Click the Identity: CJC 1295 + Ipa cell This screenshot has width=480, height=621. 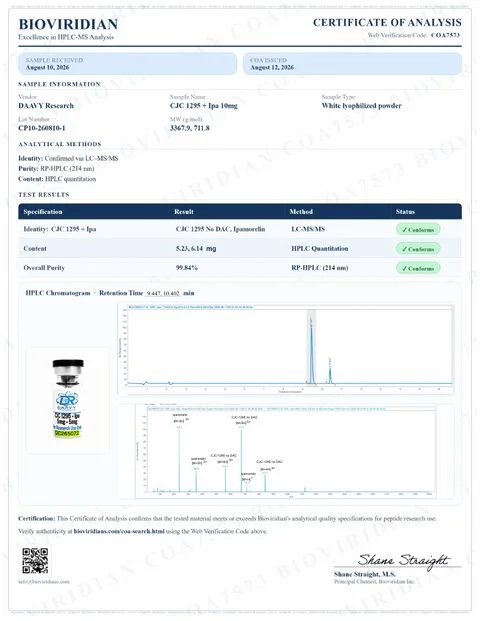point(60,229)
